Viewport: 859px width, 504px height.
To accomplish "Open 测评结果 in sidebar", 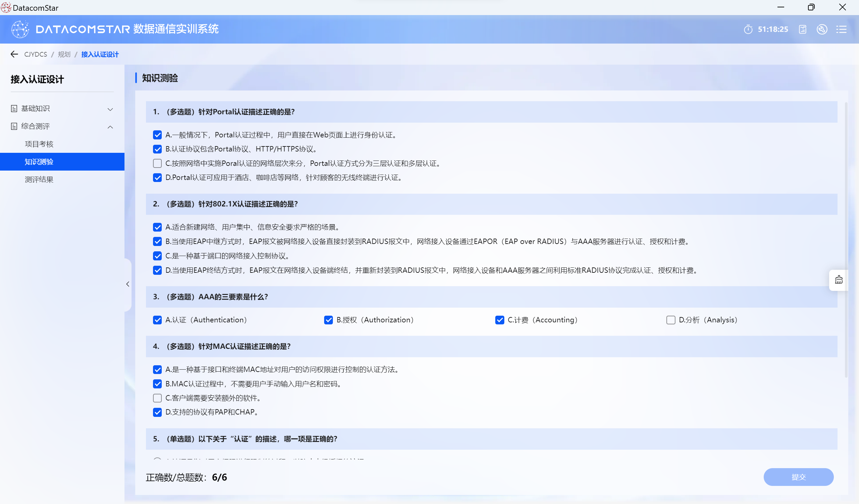I will coord(39,180).
